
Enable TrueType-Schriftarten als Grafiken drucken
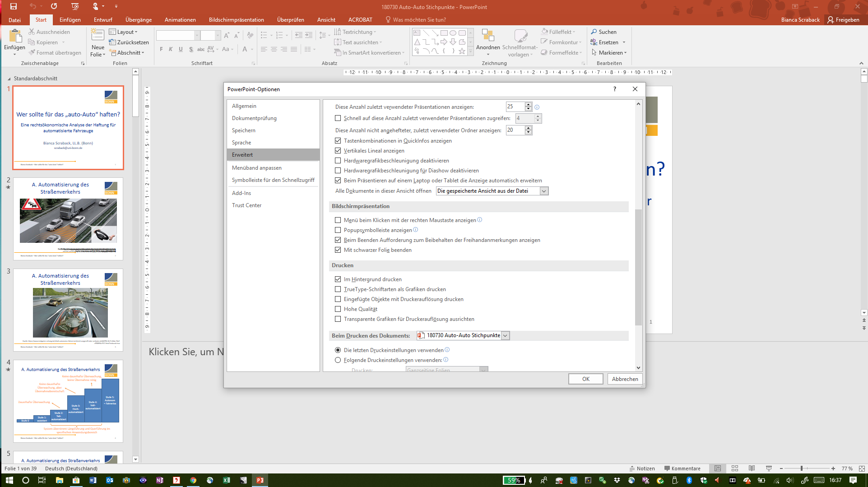[338, 289]
